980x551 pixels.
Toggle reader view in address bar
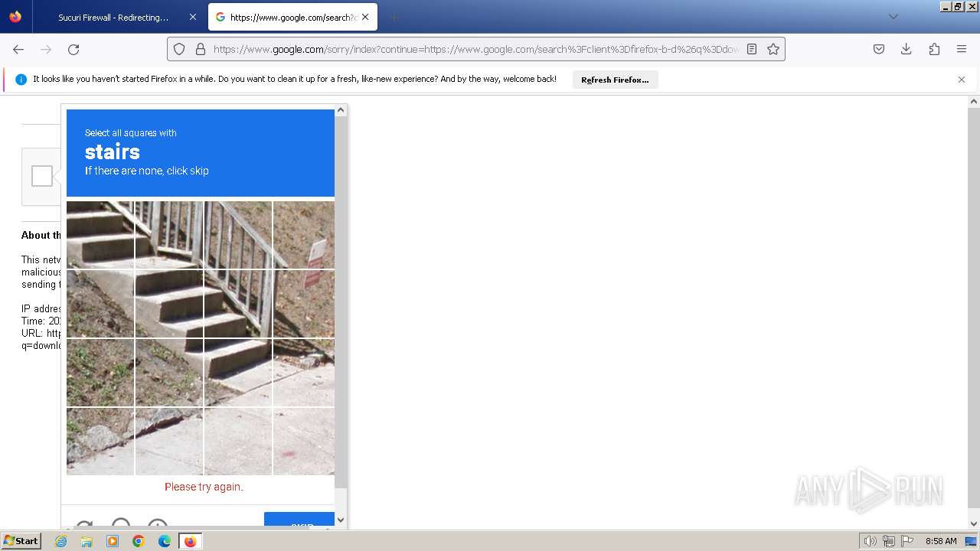[752, 49]
